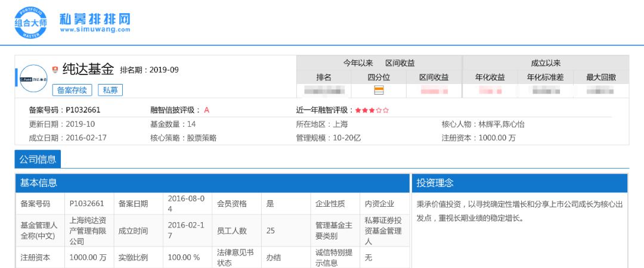Screen dimensions: 644x268
Task: Click the 私募证券投资基金管理人 cell
Action: click(385, 230)
